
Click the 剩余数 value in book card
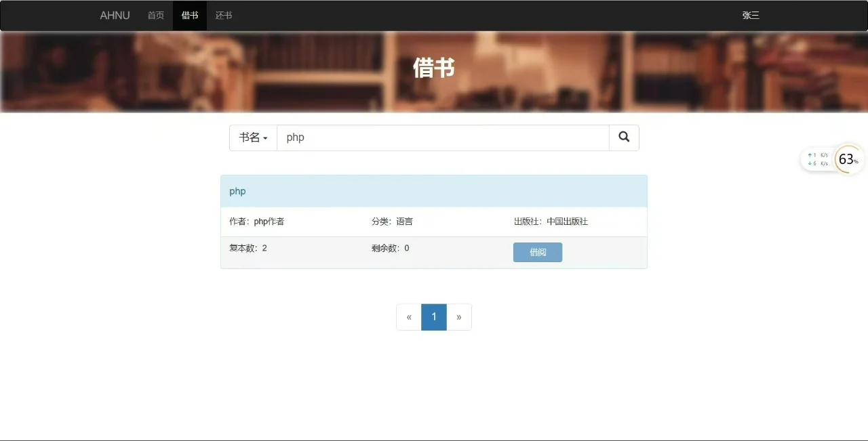pos(406,248)
